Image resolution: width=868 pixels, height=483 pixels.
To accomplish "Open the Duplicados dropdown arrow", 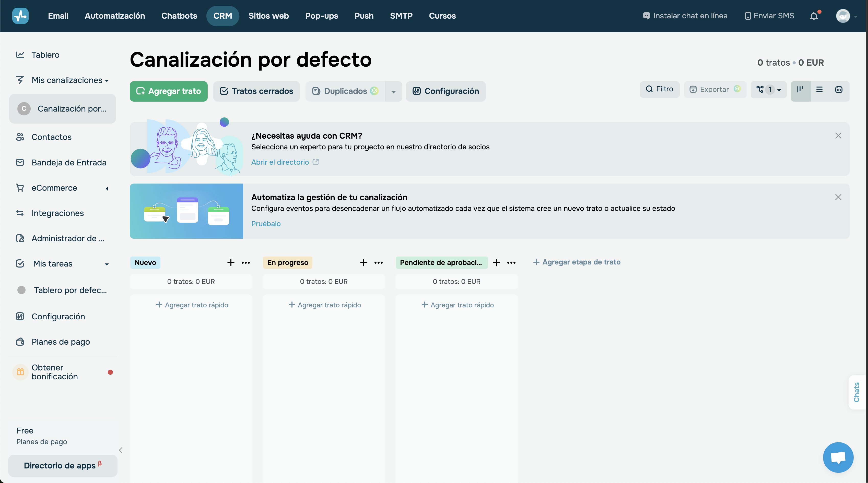I will click(393, 91).
